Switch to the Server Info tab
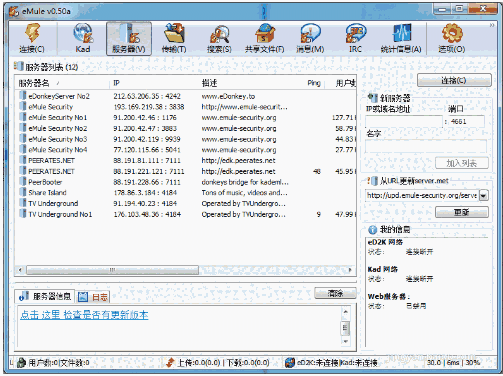503x376 pixels. click(45, 296)
